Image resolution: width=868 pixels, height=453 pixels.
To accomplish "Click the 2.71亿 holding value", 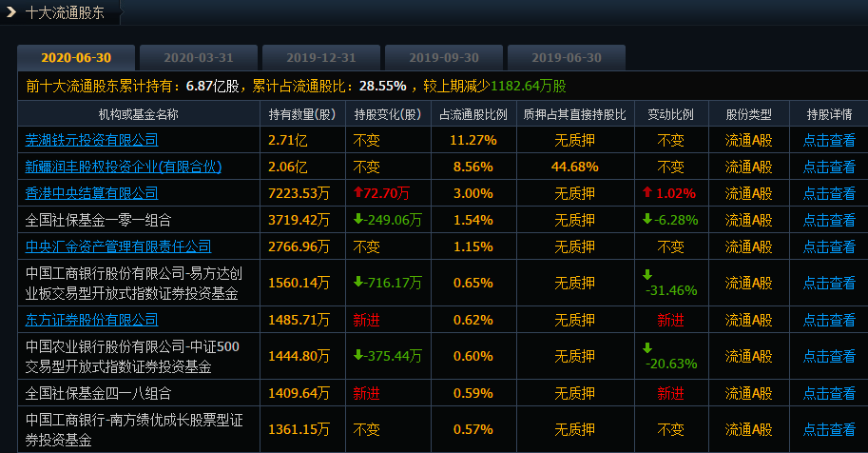I will click(x=287, y=140).
